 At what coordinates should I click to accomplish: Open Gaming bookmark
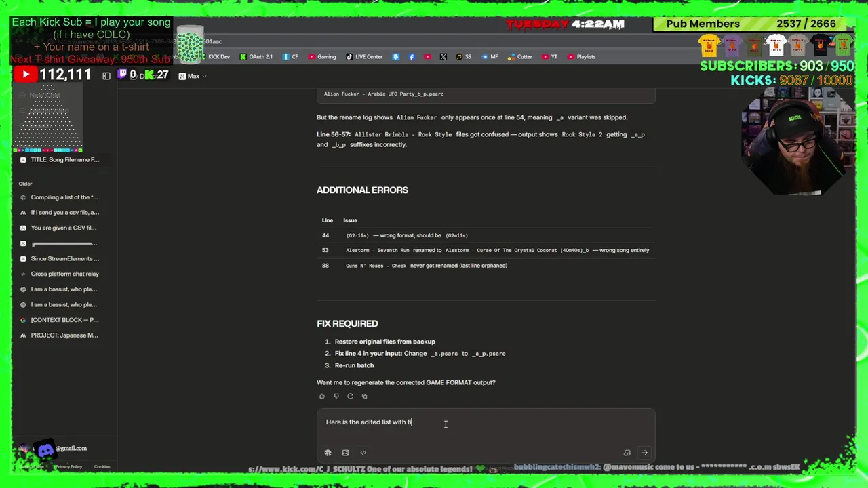[322, 57]
